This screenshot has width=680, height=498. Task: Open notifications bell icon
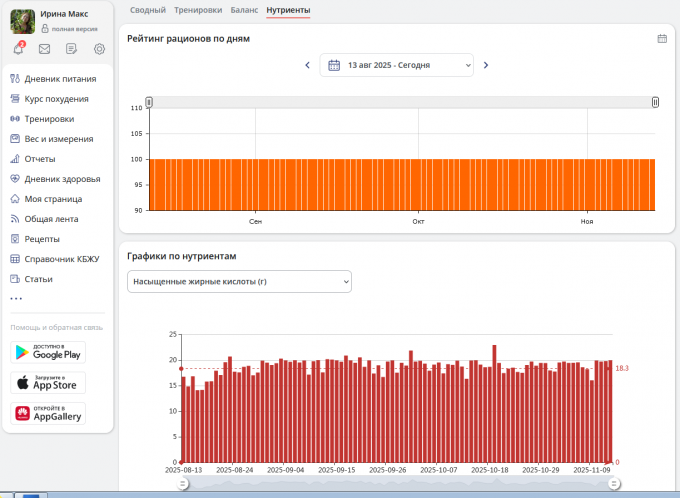click(x=18, y=49)
